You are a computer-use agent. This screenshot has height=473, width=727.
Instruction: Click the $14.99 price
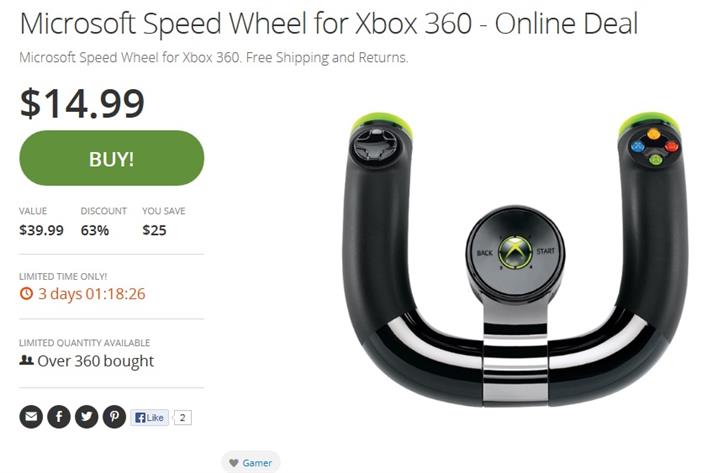pos(82,103)
